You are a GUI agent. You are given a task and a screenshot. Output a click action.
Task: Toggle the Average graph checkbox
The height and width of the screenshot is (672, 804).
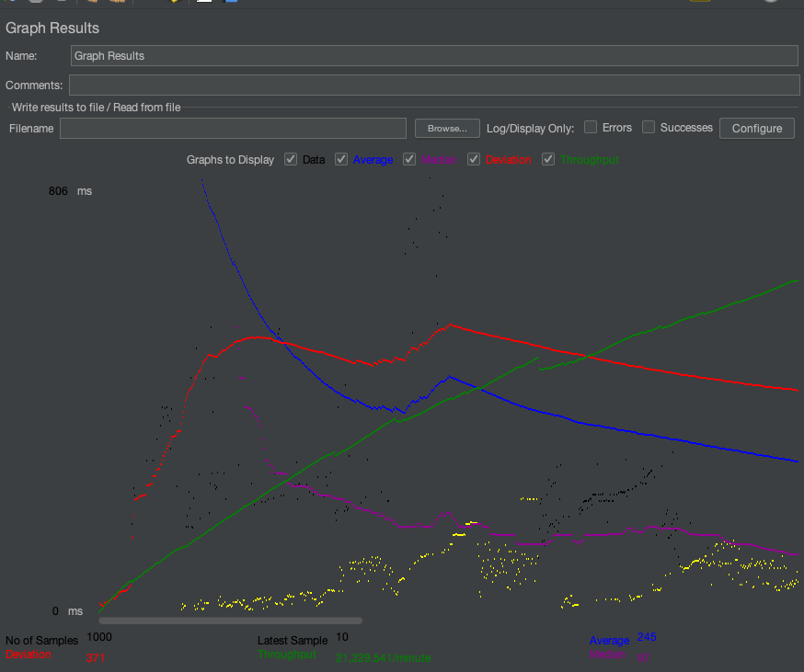pos(341,159)
